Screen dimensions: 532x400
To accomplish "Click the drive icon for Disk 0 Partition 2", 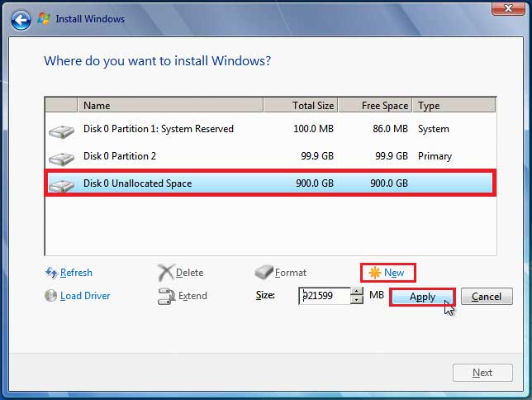I will [61, 159].
